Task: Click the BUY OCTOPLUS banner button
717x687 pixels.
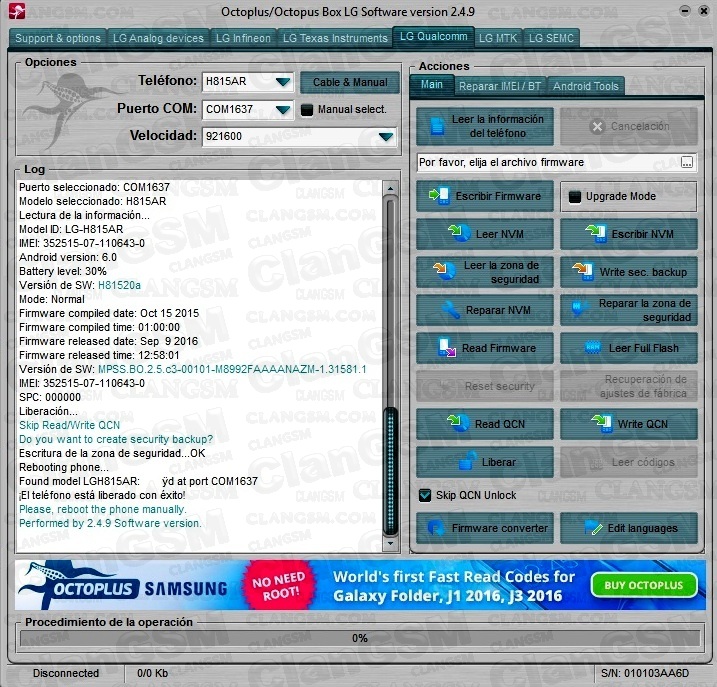Action: (x=644, y=585)
